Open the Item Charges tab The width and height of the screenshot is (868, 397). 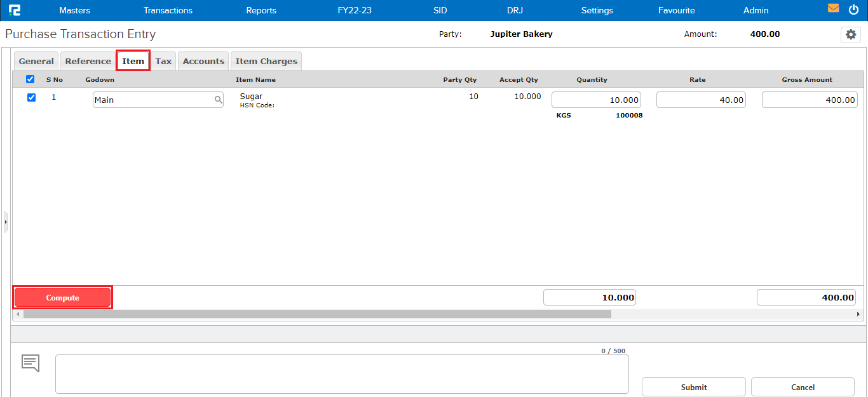click(266, 60)
